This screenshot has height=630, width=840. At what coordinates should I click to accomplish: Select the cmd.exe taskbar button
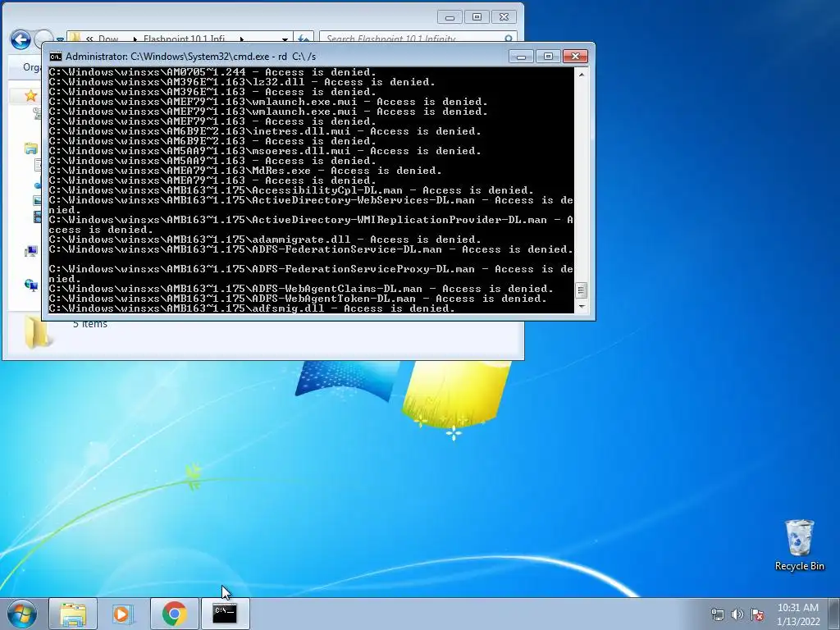225,614
